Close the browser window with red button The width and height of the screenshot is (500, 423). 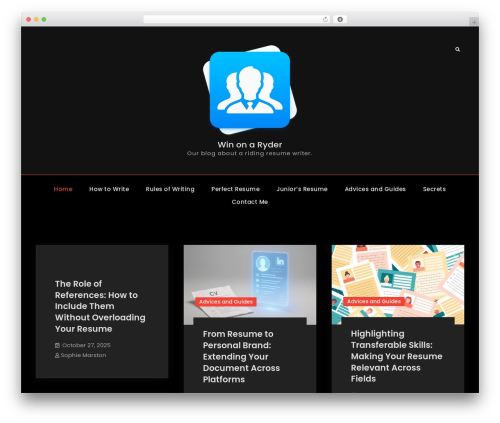pos(29,19)
